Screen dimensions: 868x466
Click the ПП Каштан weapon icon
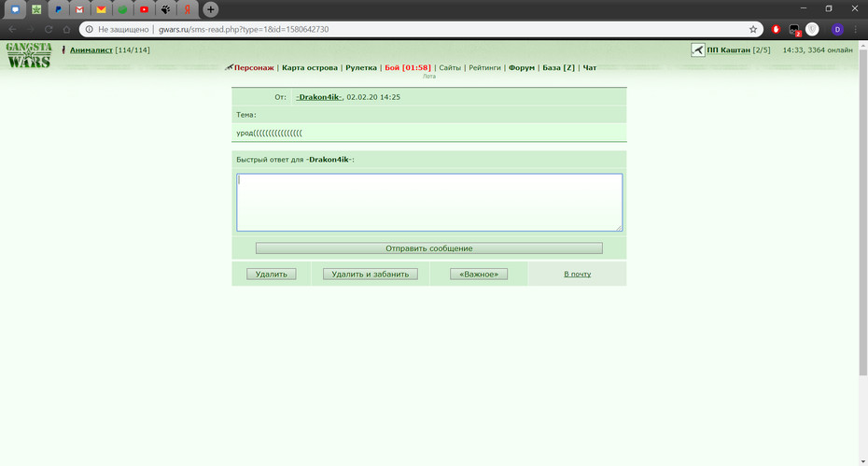tap(697, 49)
